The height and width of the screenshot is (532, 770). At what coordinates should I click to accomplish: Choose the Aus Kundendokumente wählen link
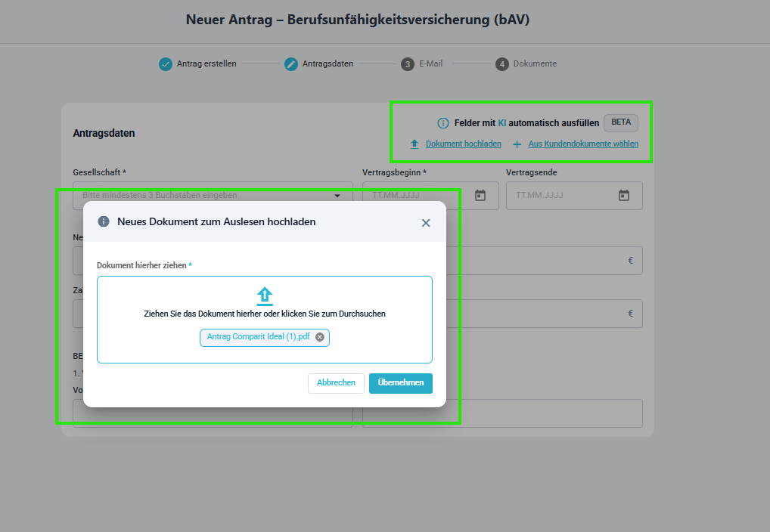point(583,144)
